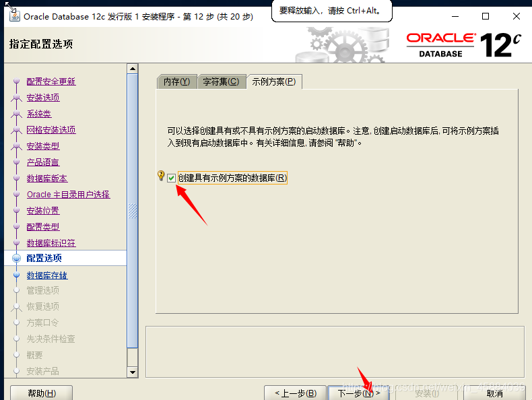Click the 数据库存储 step bullet icon

click(x=16, y=275)
